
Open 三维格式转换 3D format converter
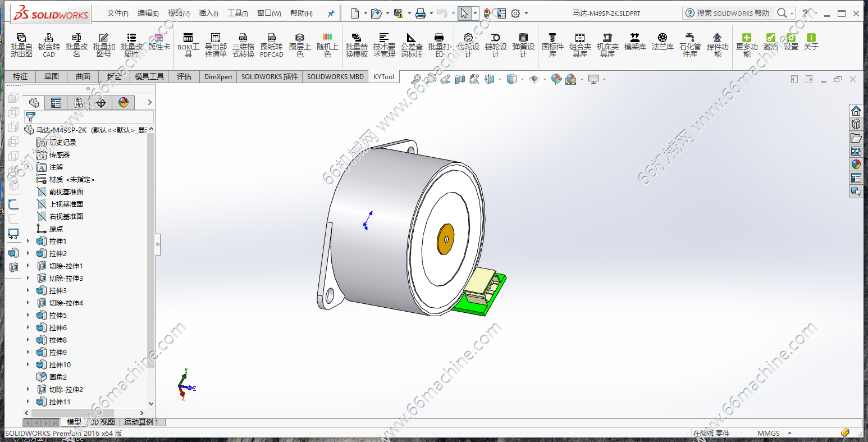(x=243, y=45)
